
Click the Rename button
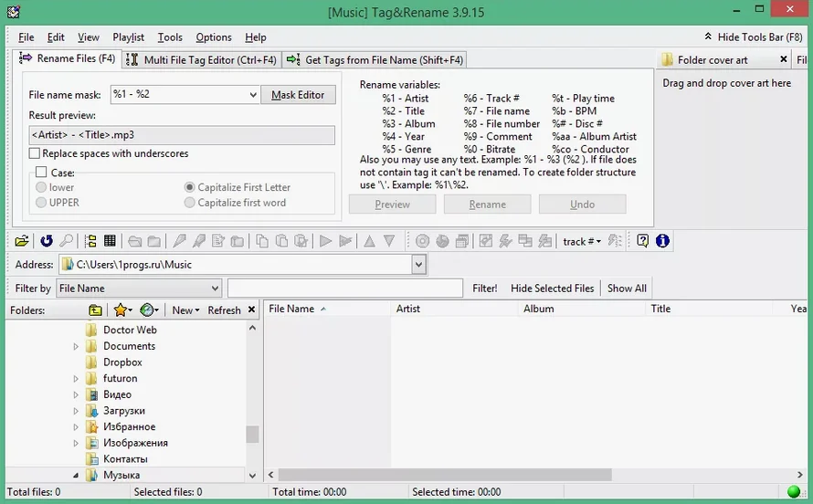(x=488, y=205)
